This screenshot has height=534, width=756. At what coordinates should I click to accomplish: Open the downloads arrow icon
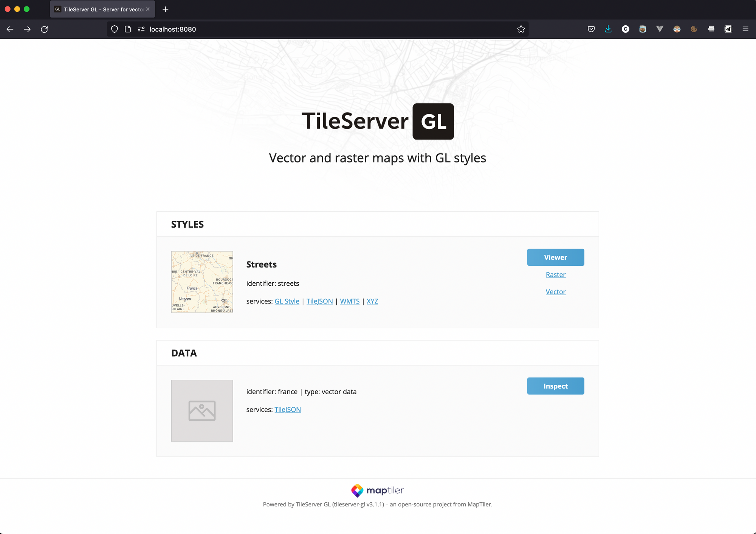(x=608, y=29)
